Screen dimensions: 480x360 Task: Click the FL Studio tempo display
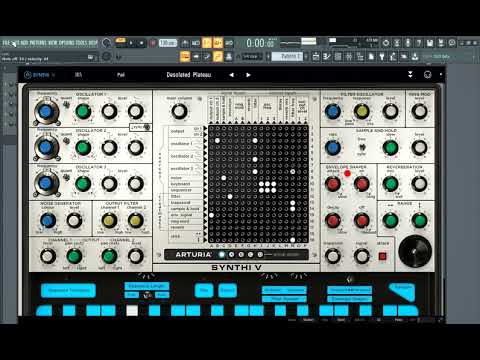tap(168, 43)
